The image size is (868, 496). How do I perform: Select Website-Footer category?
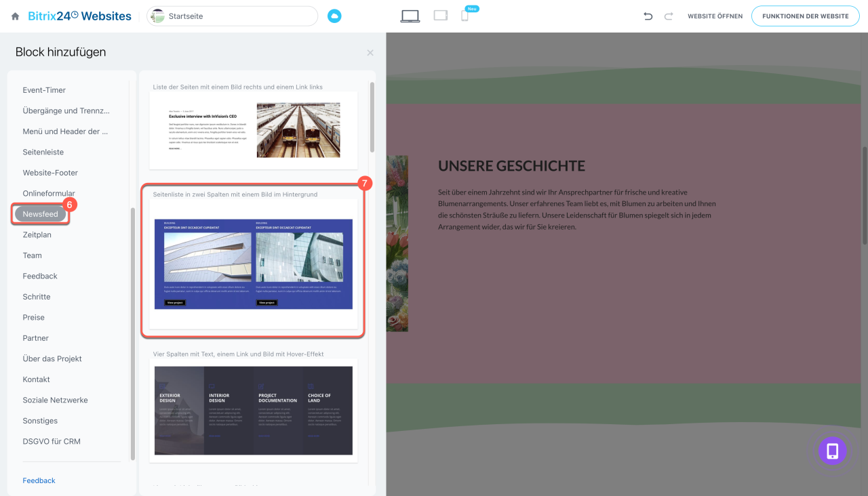50,173
